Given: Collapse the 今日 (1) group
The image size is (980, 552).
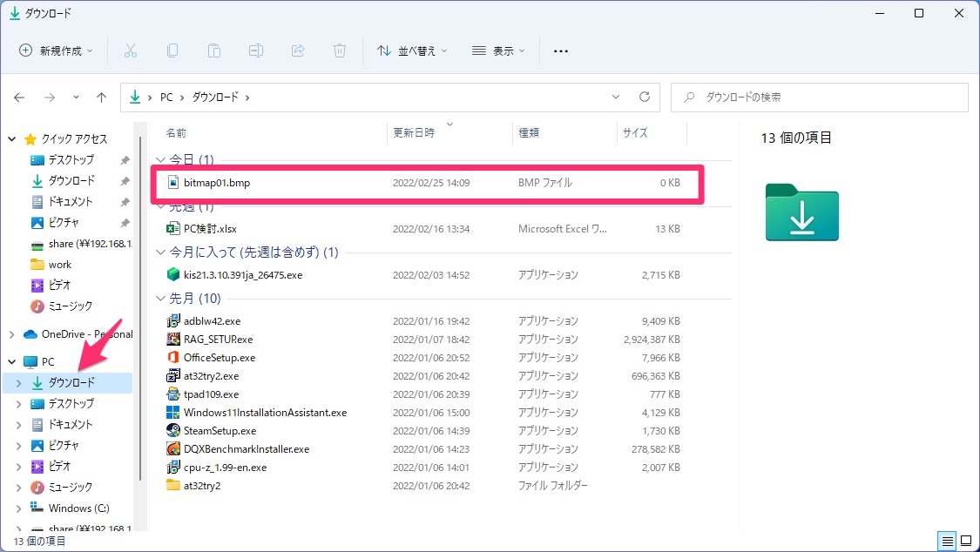Looking at the screenshot, I should click(160, 160).
